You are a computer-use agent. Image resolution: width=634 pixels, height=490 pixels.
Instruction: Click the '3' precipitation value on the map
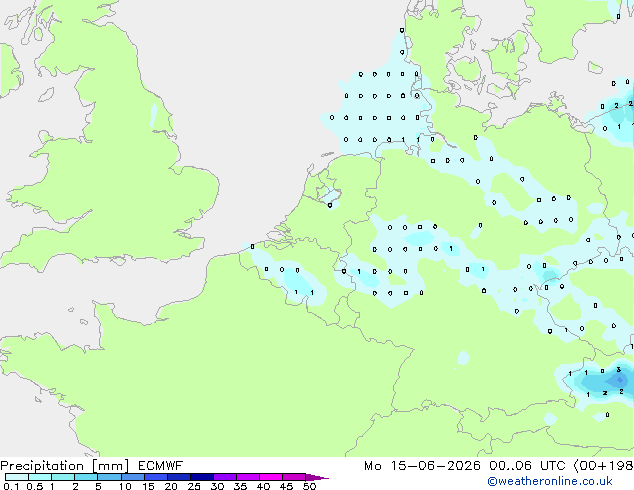click(619, 370)
